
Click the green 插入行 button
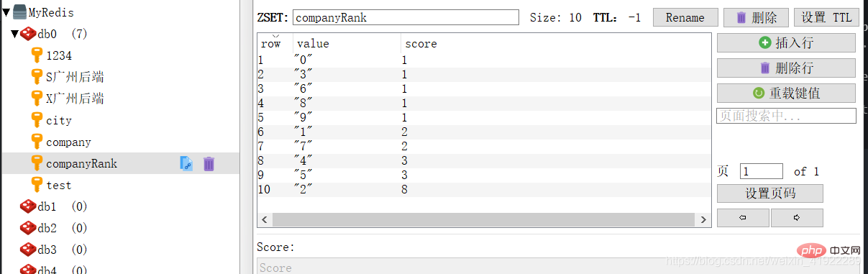(x=786, y=43)
